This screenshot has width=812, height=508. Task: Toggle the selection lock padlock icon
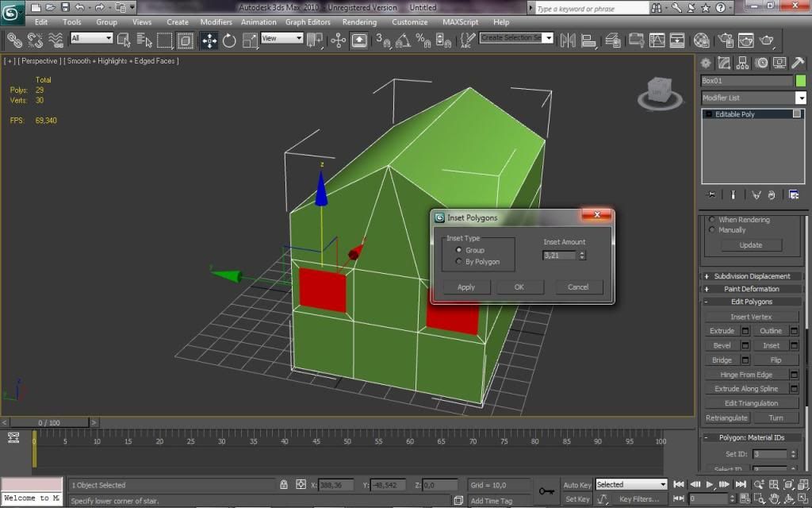click(283, 484)
